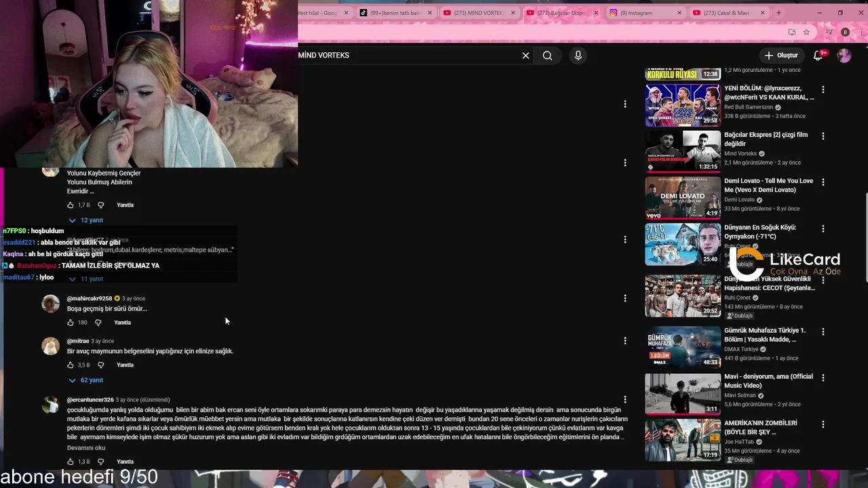Switch to the fest hilal Google tab
The image size is (868, 488).
pos(323,13)
